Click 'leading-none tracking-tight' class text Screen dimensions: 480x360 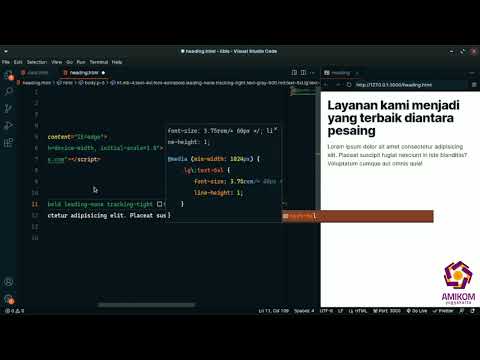click(108, 204)
